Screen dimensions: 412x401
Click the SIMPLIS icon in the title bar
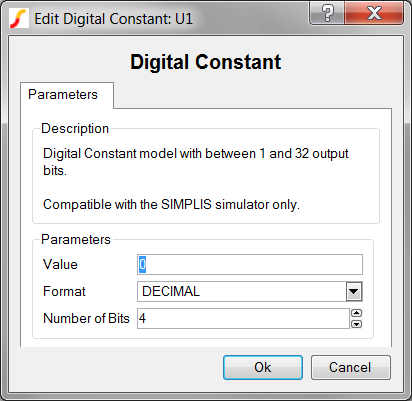(x=18, y=19)
